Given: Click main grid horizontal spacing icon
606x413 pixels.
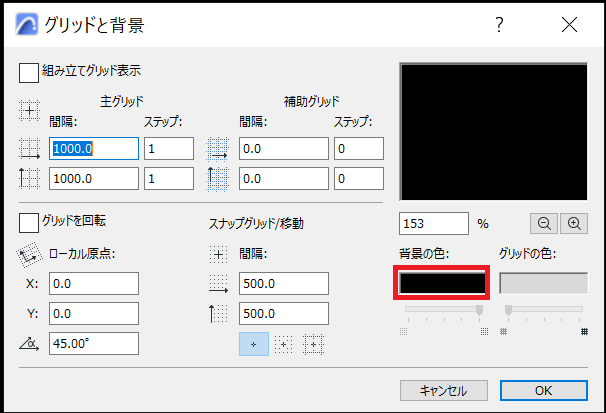Looking at the screenshot, I should 30,149.
